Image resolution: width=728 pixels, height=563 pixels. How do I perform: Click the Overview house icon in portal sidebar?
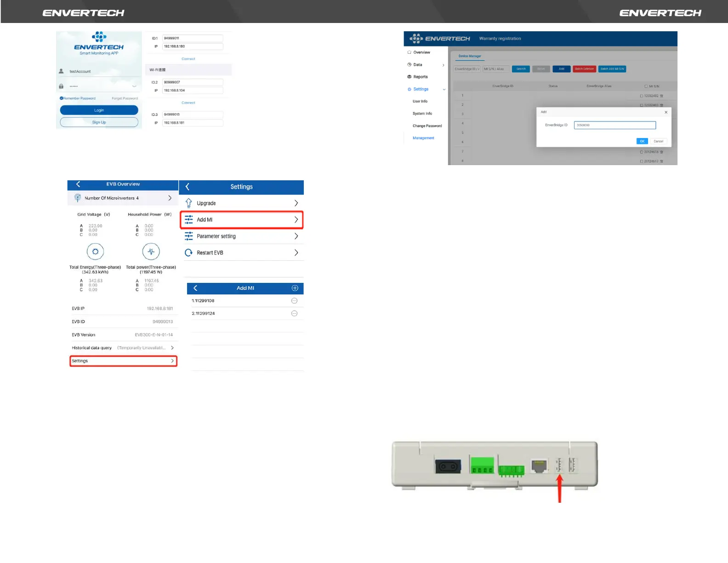pos(409,52)
